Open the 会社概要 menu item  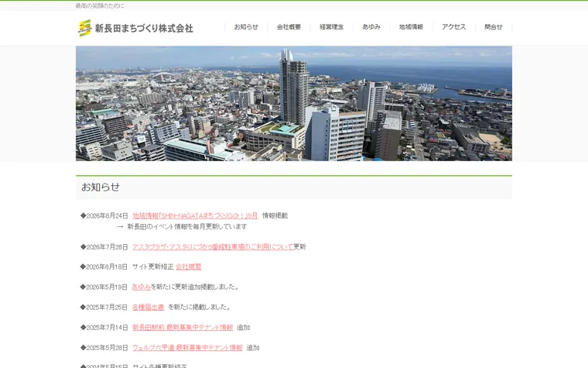[289, 26]
